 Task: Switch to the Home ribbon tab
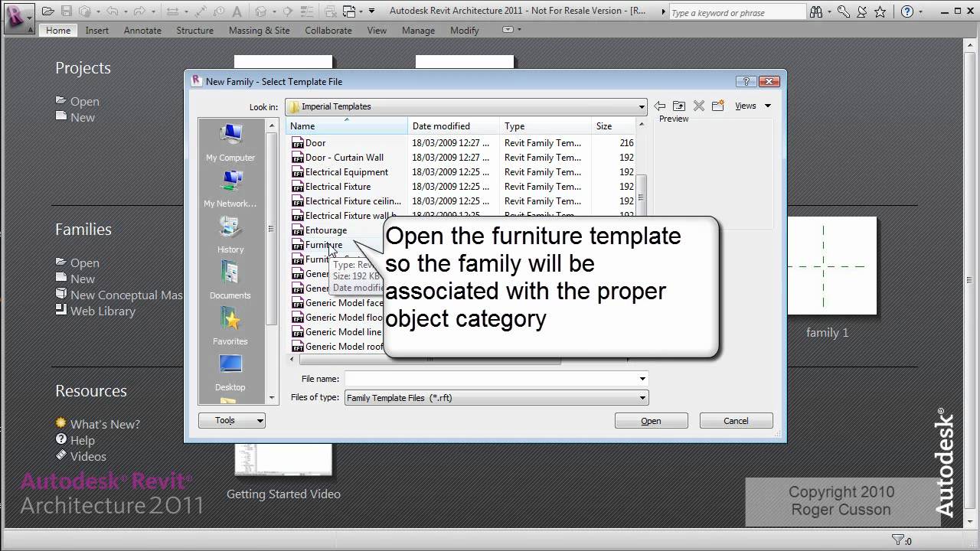[58, 31]
